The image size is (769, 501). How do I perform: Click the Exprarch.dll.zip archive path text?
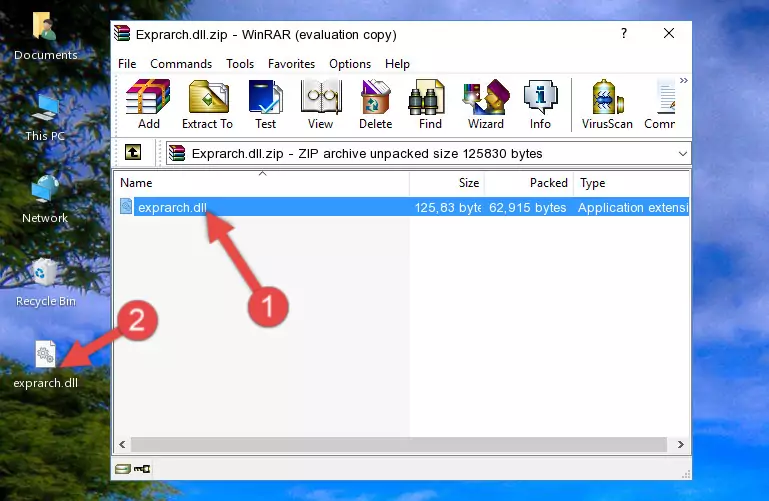coord(367,153)
